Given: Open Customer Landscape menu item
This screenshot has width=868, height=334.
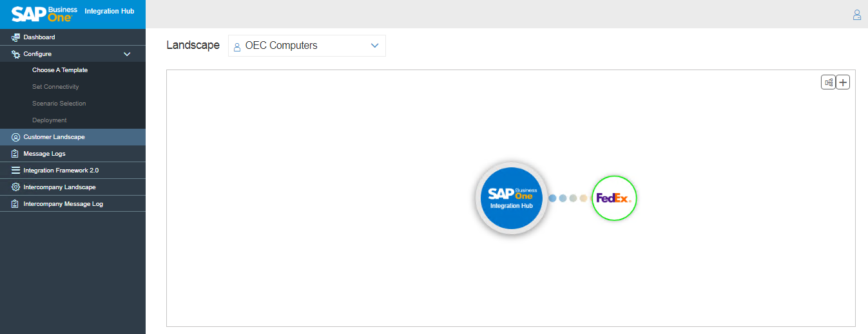Looking at the screenshot, I should click(x=54, y=137).
